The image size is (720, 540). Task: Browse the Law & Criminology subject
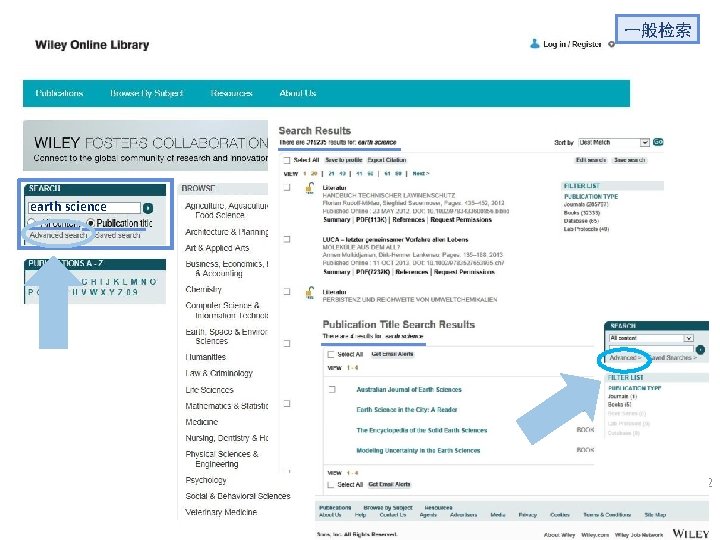click(x=219, y=373)
